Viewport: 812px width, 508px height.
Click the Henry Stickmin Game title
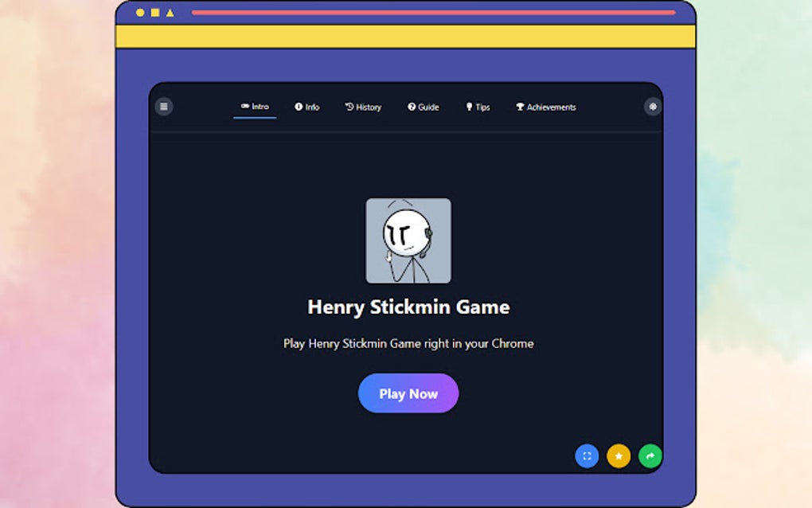click(408, 307)
